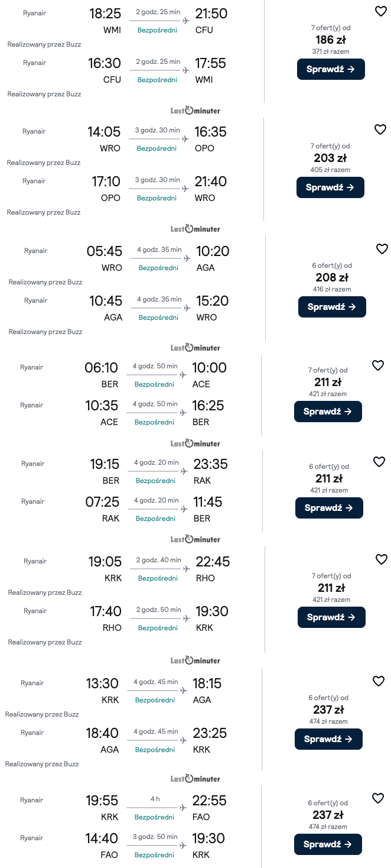Viewport: 391px width, 868px height.
Task: Click Lastminuter logo below the KRK-RHO offer
Action: tap(195, 660)
